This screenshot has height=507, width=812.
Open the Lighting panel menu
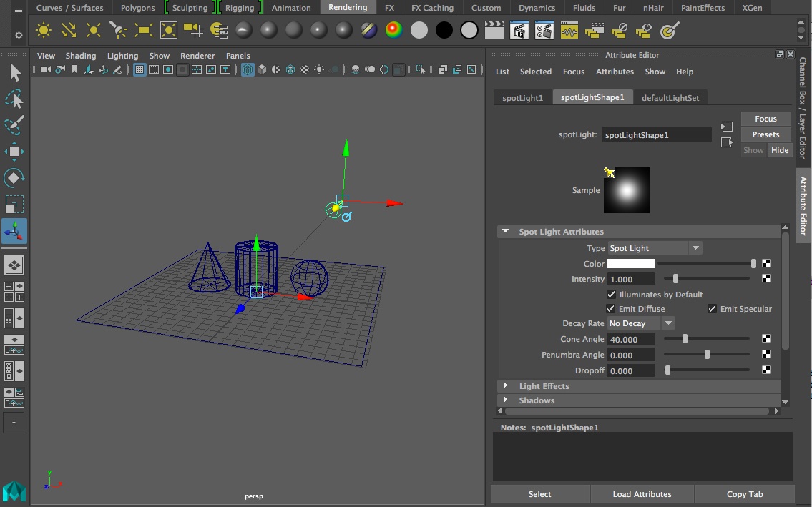click(122, 56)
